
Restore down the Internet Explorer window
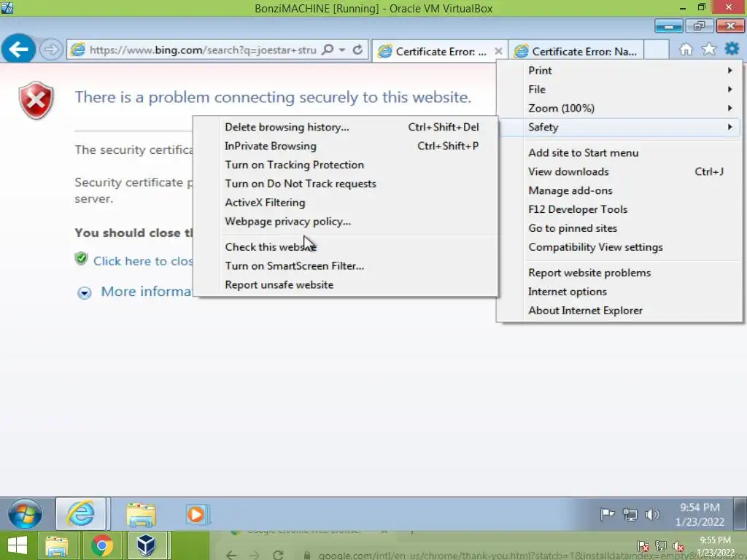(x=700, y=26)
